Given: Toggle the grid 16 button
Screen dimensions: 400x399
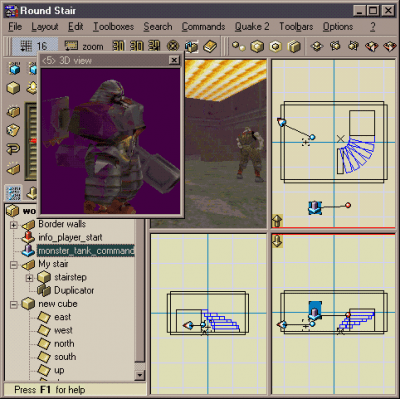Looking at the screenshot, I should tap(34, 46).
